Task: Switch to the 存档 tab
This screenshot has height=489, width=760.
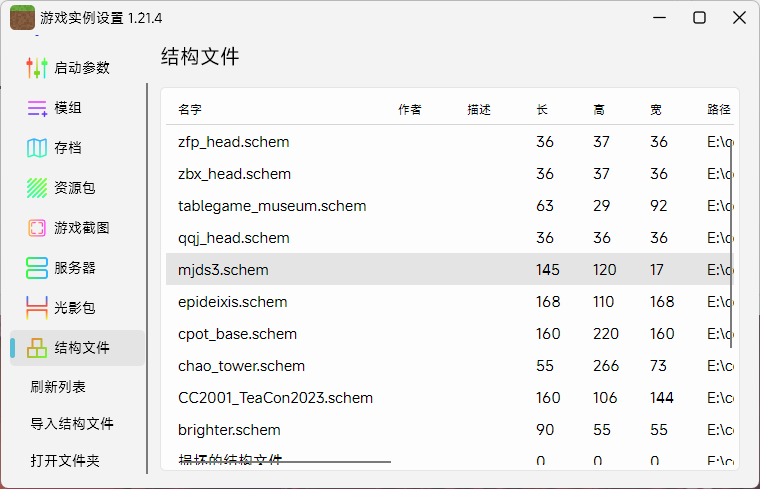Action: [x=68, y=148]
